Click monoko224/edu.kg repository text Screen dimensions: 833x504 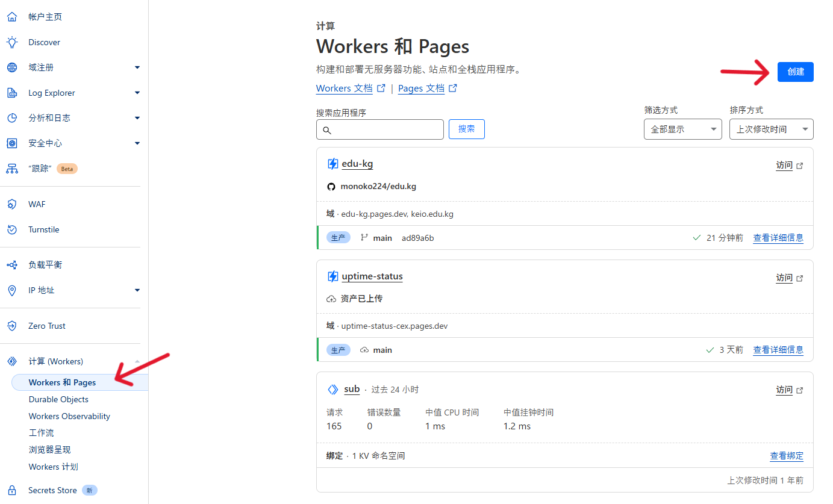pos(378,187)
